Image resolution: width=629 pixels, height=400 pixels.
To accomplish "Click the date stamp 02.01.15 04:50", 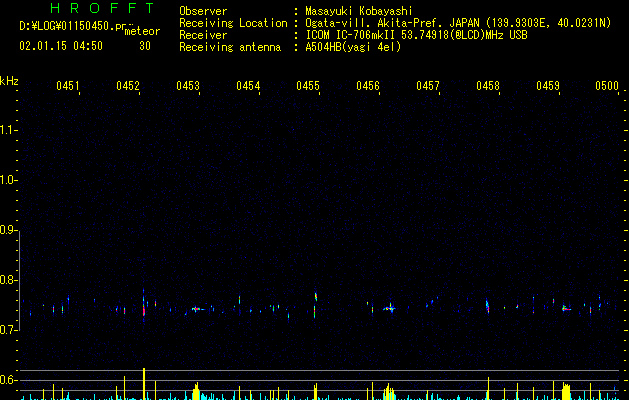I will 61,46.
